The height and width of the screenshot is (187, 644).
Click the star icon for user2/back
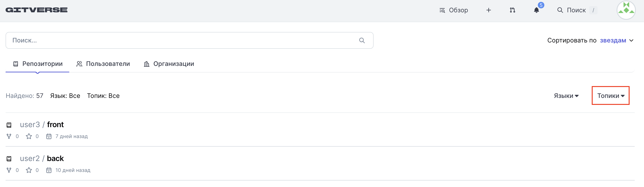coord(29,170)
